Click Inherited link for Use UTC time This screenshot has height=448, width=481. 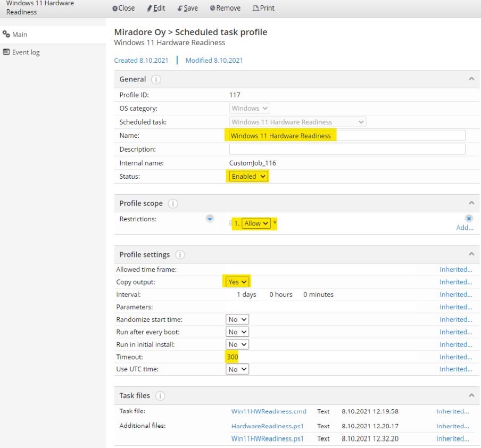pos(456,369)
